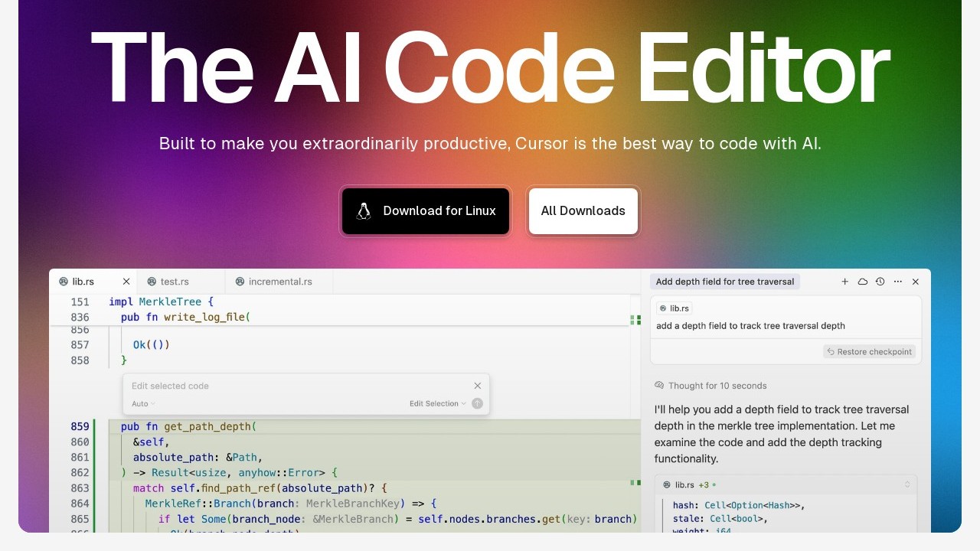Expand the lib.rs diff code block
The image size is (980, 551).
(x=907, y=484)
